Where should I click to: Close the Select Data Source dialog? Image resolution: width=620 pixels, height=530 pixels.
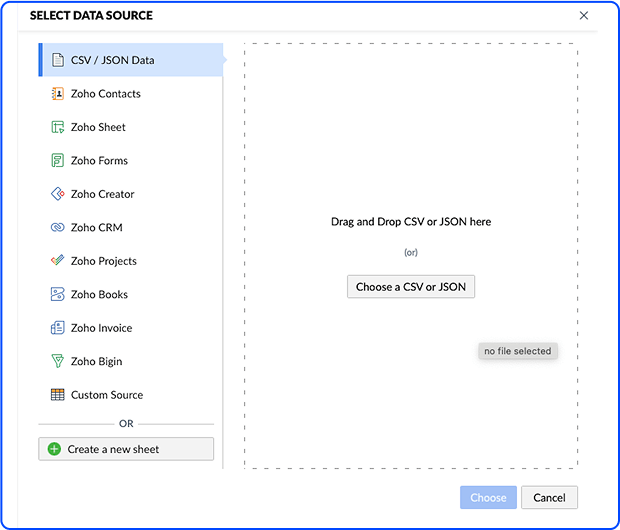(584, 15)
